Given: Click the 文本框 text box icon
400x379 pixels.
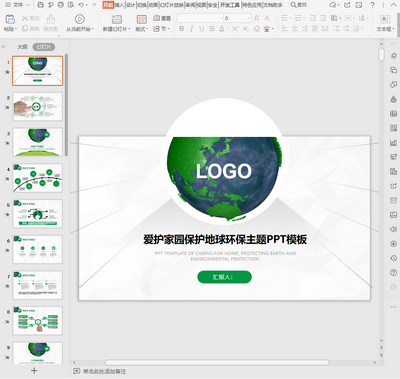Looking at the screenshot, I should [x=385, y=19].
